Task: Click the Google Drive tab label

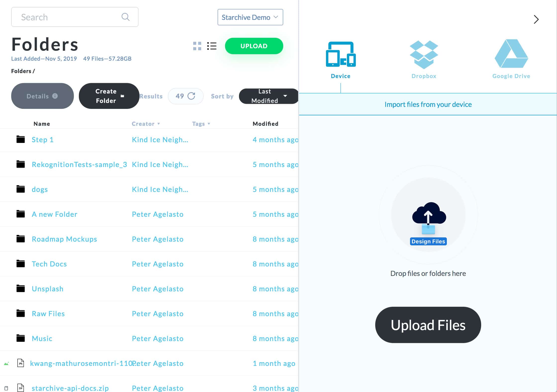Action: [511, 76]
